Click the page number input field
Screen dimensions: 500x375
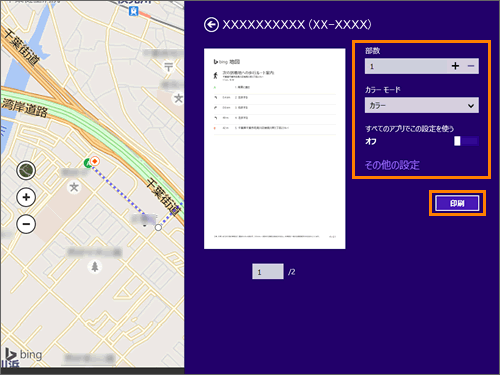[268, 272]
